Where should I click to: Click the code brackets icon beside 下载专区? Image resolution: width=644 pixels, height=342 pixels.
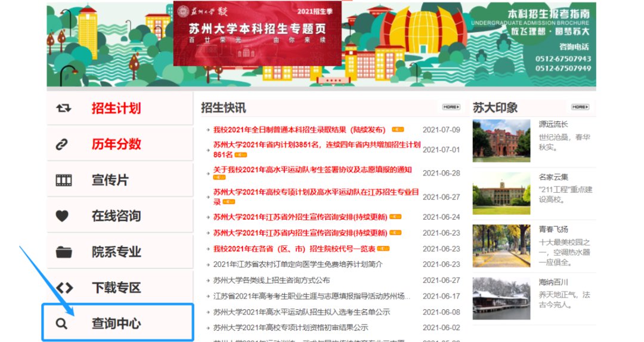[x=64, y=288]
